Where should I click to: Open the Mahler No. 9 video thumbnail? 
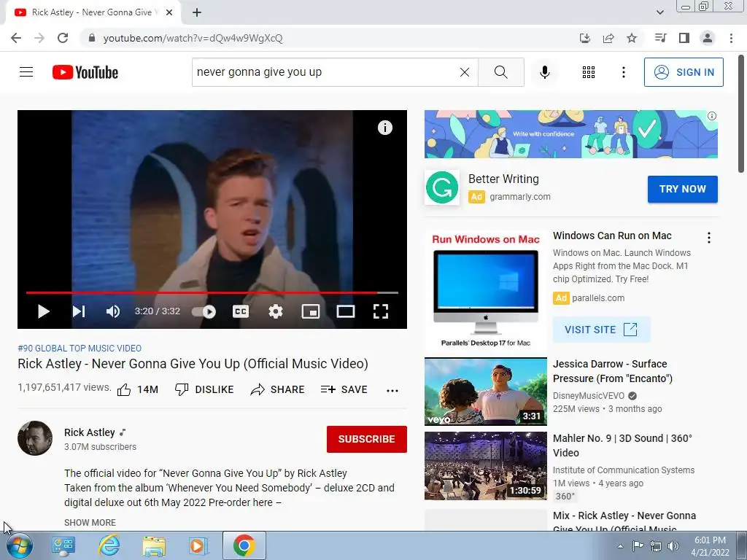pos(485,466)
